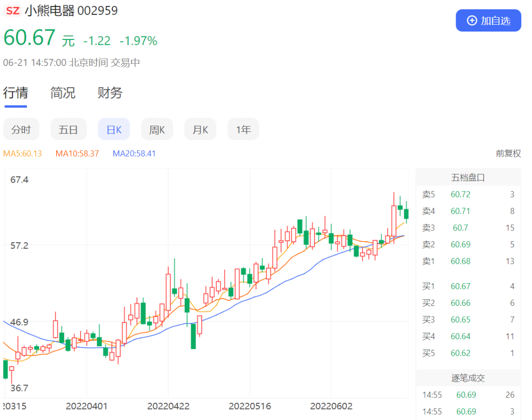Click the 买2 row price 60.66
Viewport: 532px width, 420px height.
point(461,303)
